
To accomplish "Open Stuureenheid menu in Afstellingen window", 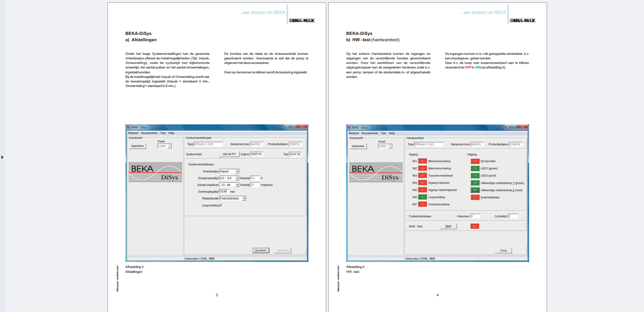I will [149, 133].
